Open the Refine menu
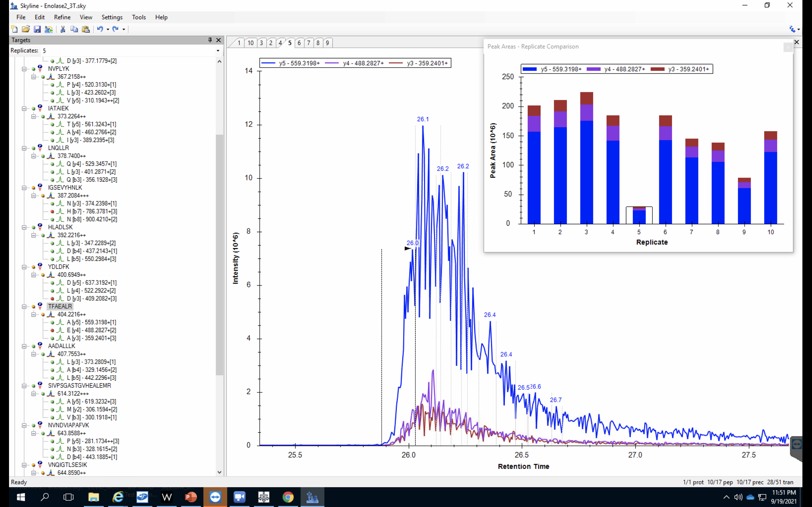Image resolution: width=812 pixels, height=507 pixels. click(62, 17)
